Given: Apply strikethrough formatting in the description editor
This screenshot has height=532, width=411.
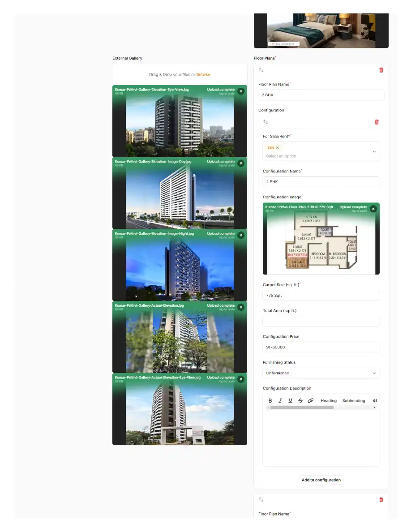Looking at the screenshot, I should [x=300, y=400].
